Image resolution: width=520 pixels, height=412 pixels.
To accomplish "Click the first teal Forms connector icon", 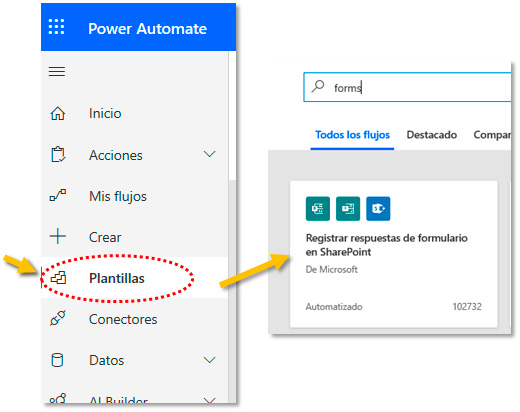I will pos(318,209).
